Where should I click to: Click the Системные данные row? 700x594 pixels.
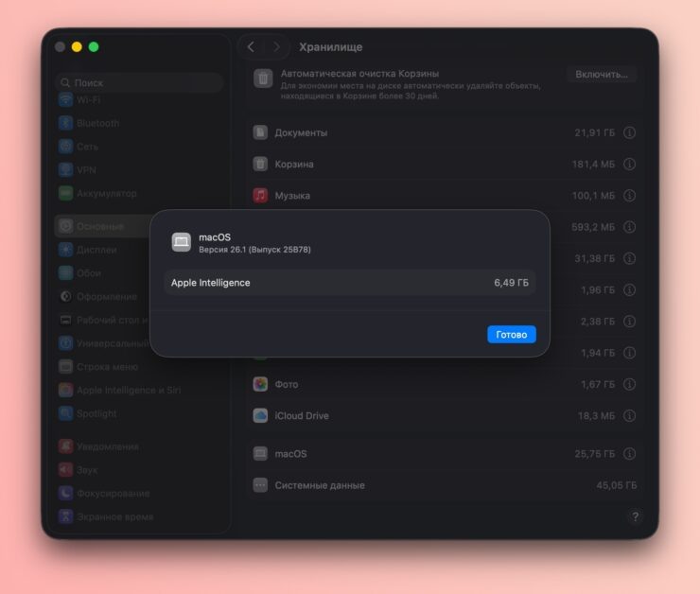click(x=445, y=485)
